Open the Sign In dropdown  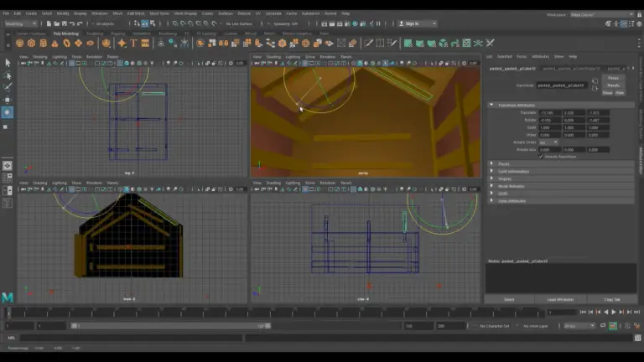[x=418, y=23]
